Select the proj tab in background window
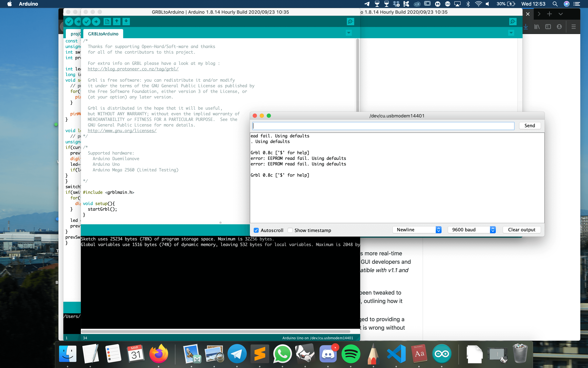The image size is (588, 368). point(73,34)
